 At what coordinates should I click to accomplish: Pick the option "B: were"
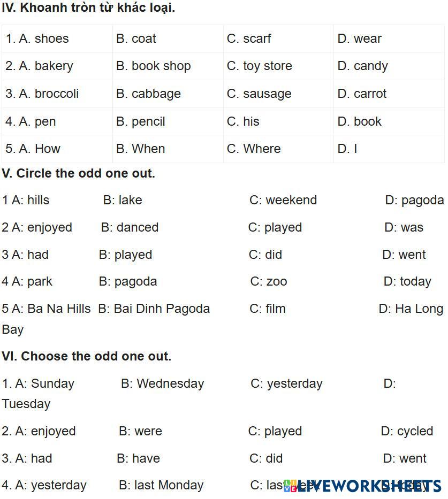click(140, 431)
